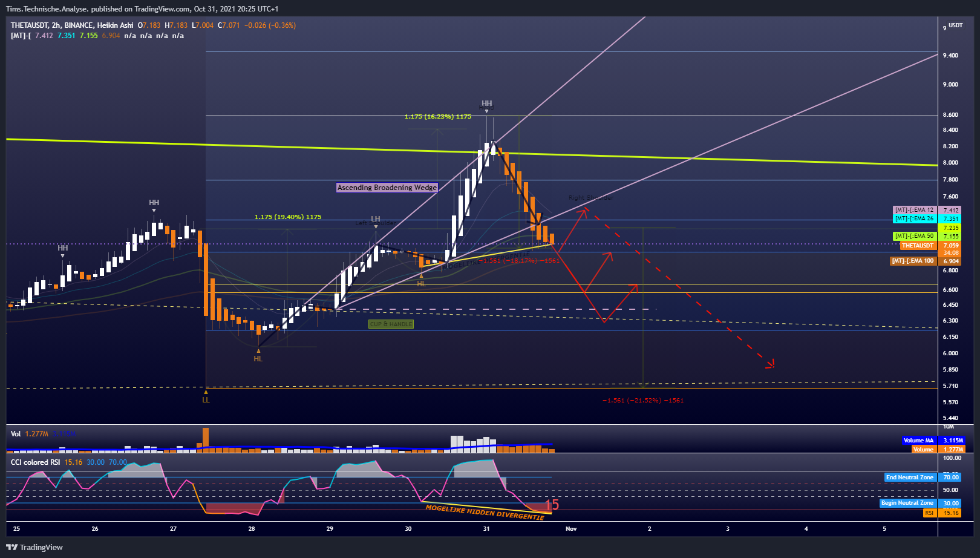The image size is (980, 558).
Task: Click the '29' date on the time axis
Action: click(330, 529)
